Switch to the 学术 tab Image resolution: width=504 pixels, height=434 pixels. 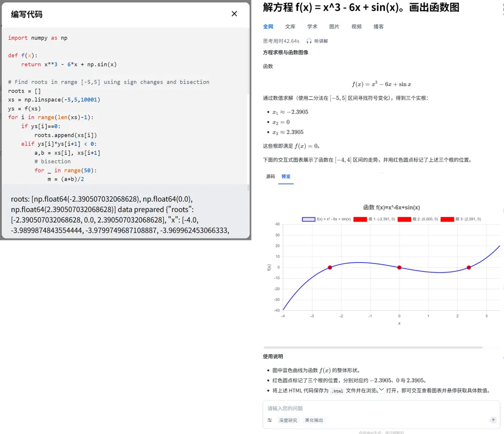click(312, 27)
